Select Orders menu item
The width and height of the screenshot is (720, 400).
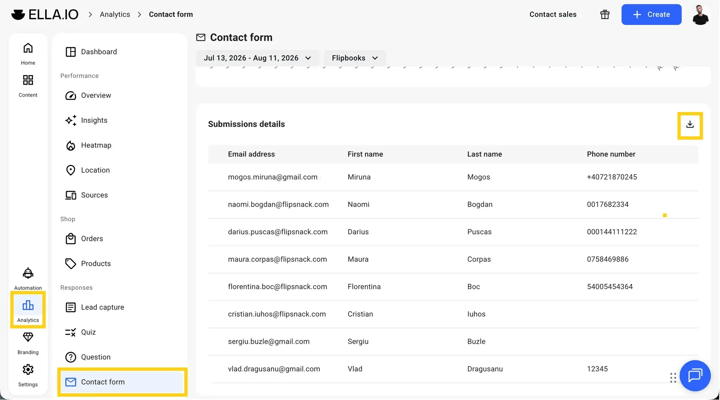click(x=122, y=239)
